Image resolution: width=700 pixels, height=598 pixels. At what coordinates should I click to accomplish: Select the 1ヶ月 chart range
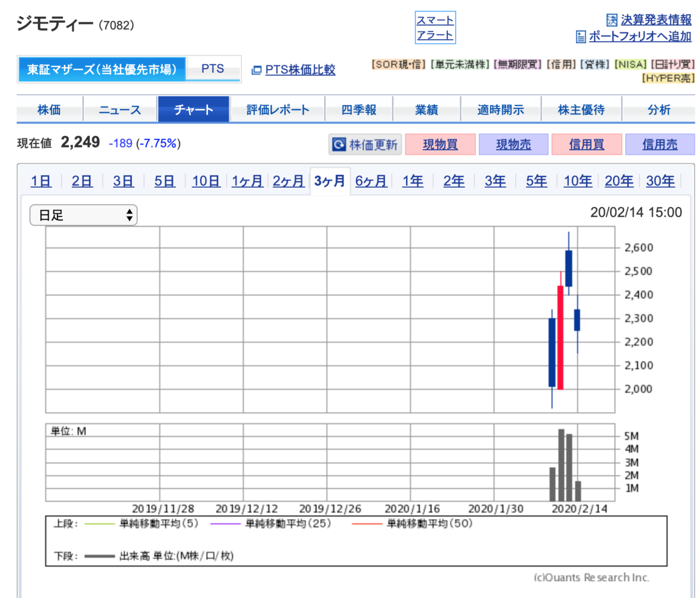click(x=247, y=181)
